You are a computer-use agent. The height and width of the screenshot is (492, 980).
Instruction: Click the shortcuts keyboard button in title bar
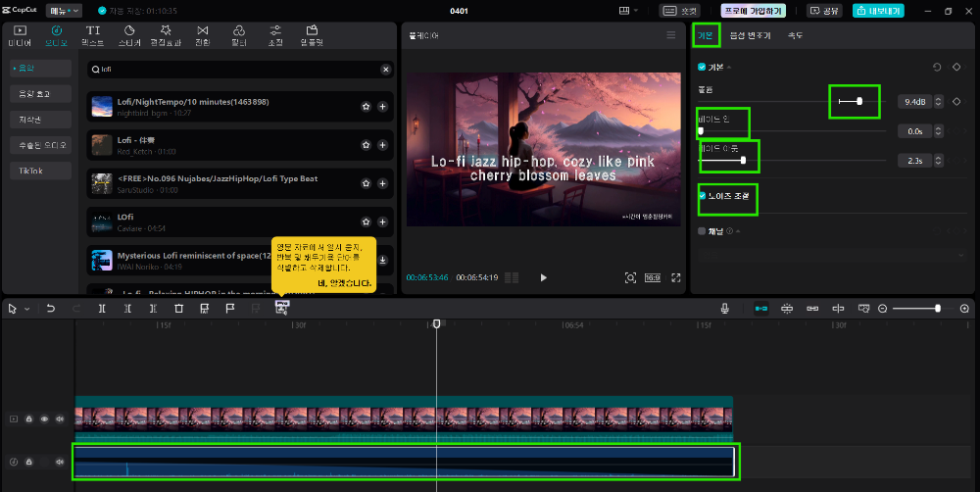click(x=680, y=11)
